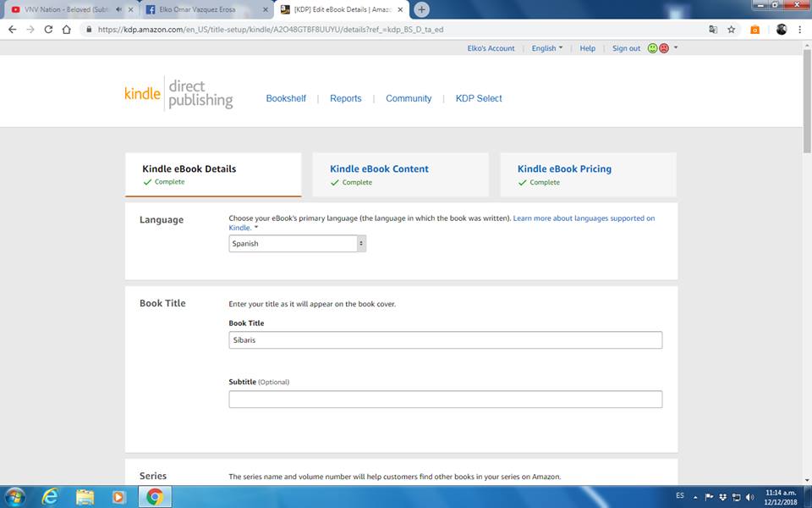This screenshot has width=812, height=508.
Task: Open the Spanish language dropdown
Action: (x=297, y=244)
